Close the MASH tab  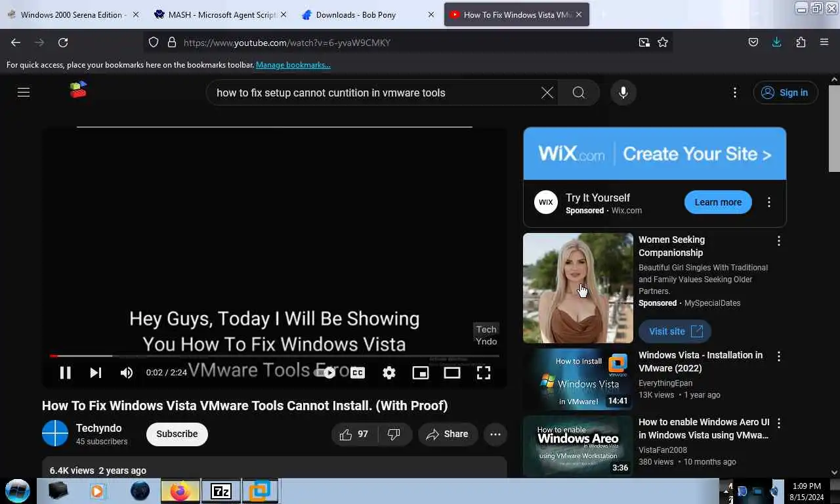tap(283, 14)
